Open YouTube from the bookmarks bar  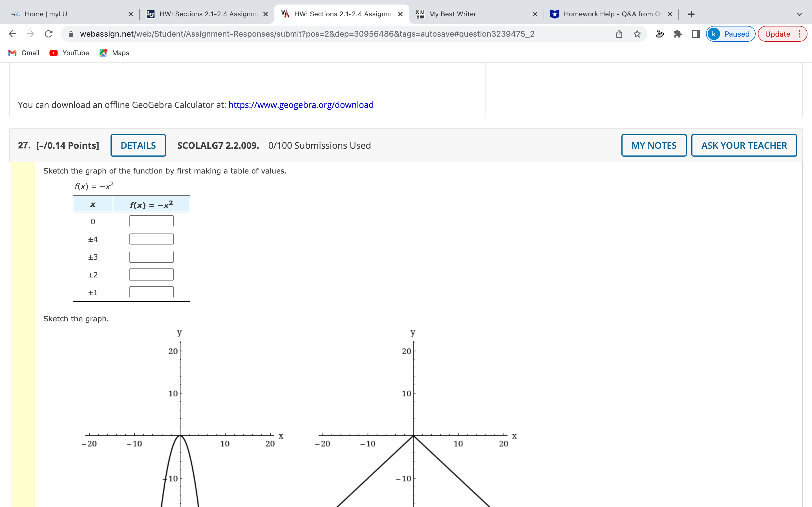click(69, 53)
